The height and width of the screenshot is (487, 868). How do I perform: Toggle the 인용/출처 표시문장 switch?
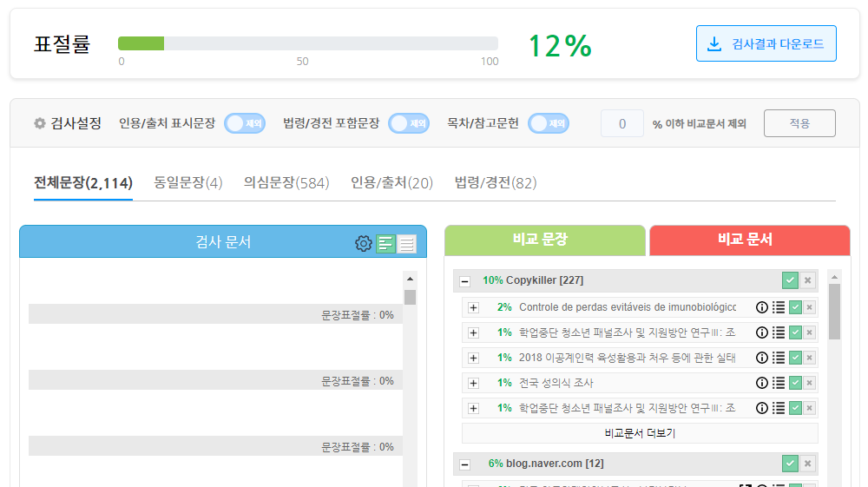[x=245, y=123]
